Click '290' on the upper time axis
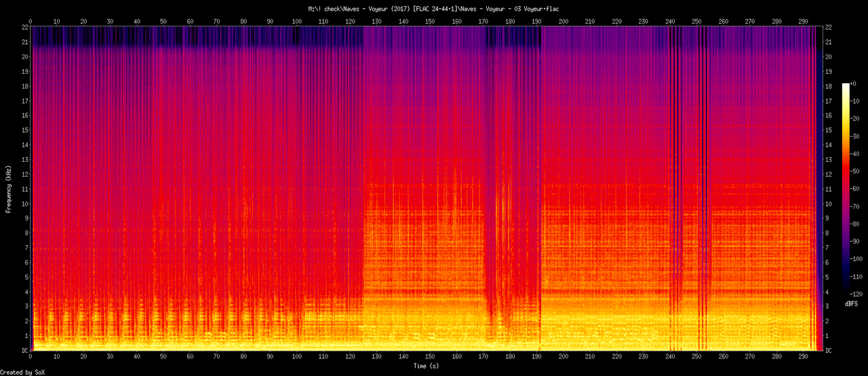Image resolution: width=868 pixels, height=376 pixels. click(x=804, y=21)
